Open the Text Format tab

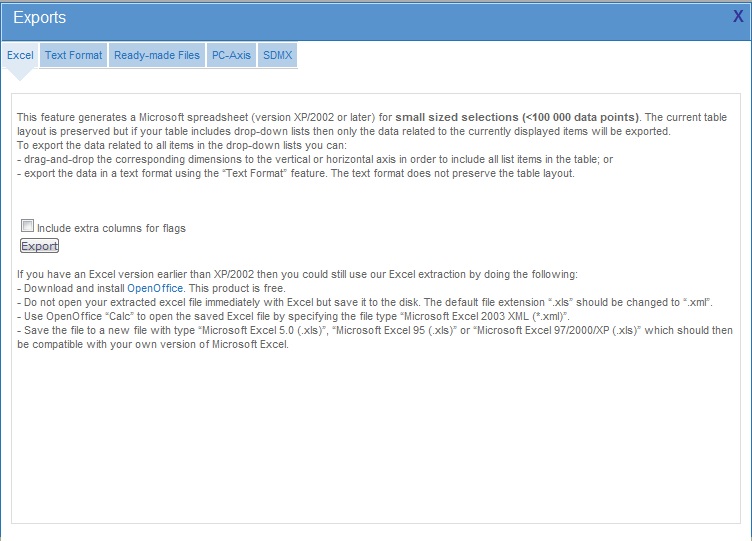(73, 55)
